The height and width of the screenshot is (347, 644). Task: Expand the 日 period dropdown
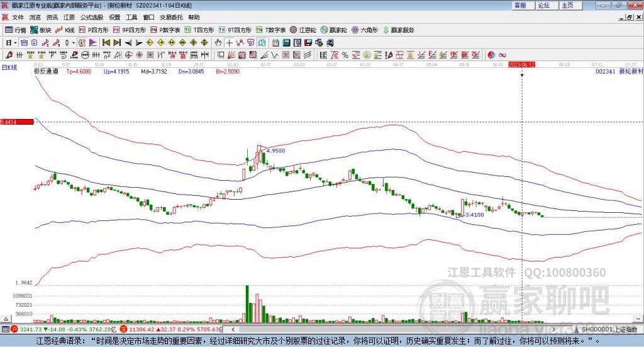pos(15,43)
